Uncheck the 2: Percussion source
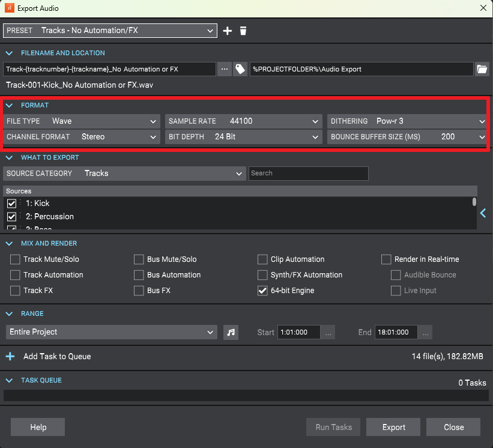Image resolution: width=493 pixels, height=448 pixels. [x=11, y=217]
